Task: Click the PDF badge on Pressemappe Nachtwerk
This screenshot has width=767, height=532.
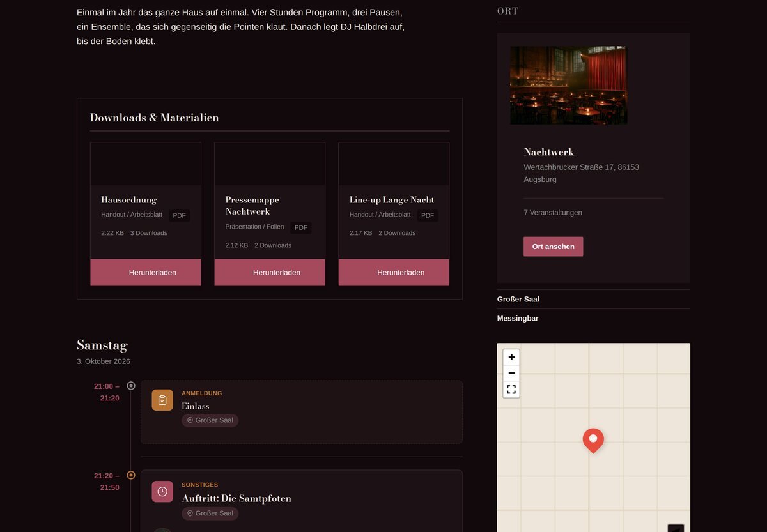Action: (x=301, y=227)
